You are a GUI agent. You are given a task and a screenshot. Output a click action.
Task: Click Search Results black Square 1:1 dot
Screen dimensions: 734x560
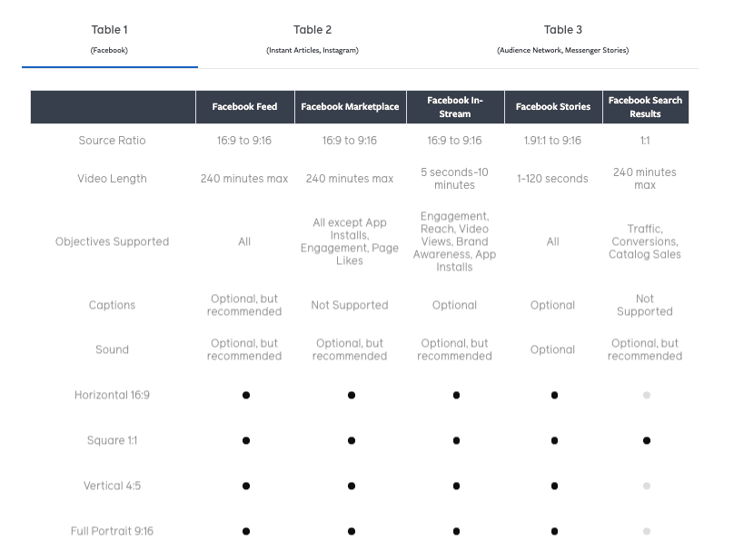coord(647,441)
